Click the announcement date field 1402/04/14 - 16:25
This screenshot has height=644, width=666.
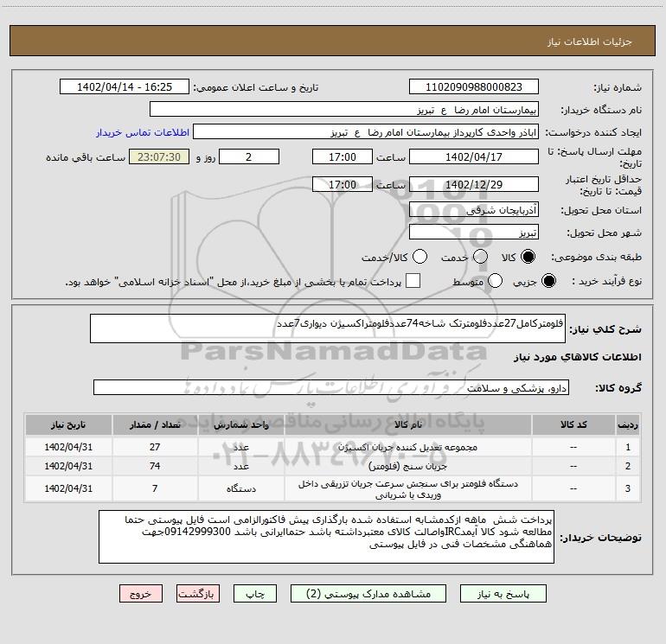pos(125,86)
